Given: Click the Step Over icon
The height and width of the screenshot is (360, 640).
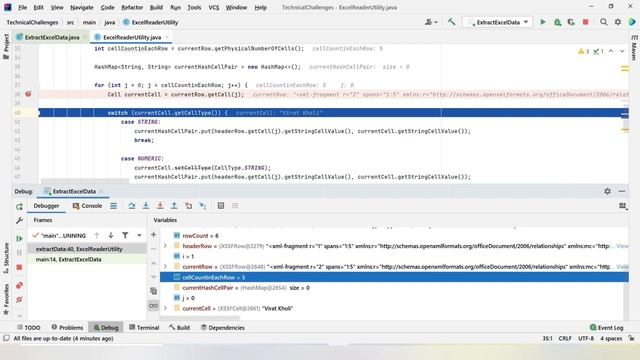Looking at the screenshot, I should pos(132,206).
